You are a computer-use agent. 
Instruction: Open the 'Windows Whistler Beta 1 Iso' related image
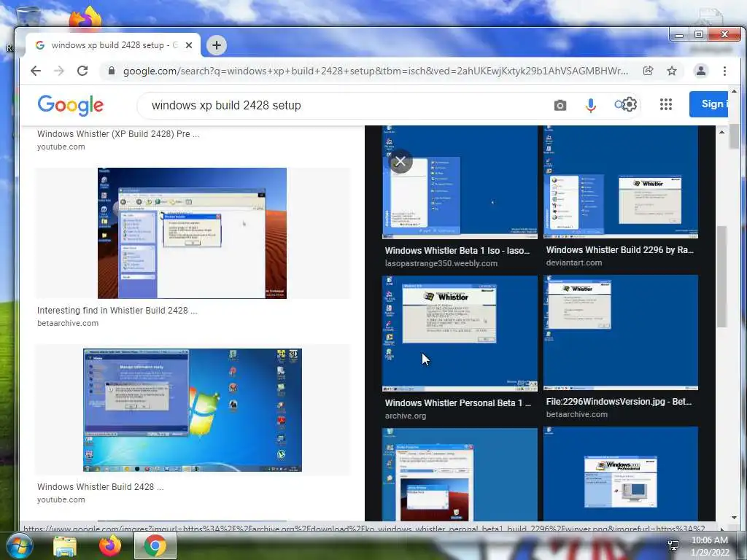tap(460, 182)
